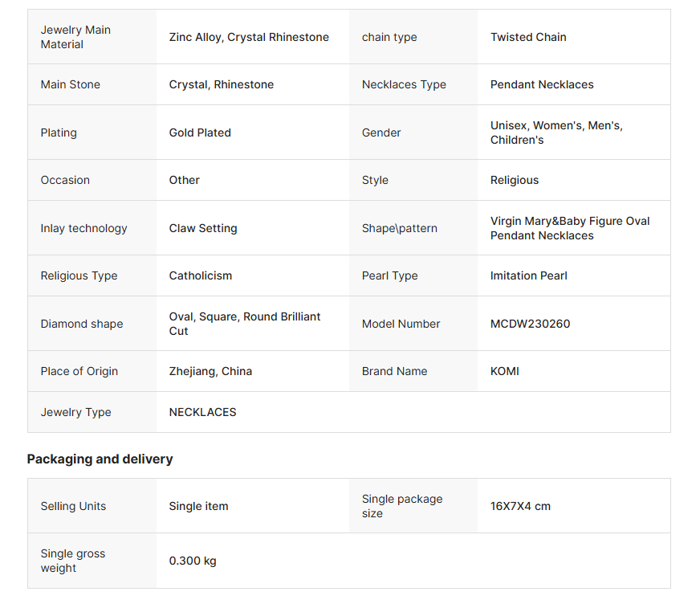700x600 pixels.
Task: Click the Single item selling units value
Action: [x=198, y=506]
